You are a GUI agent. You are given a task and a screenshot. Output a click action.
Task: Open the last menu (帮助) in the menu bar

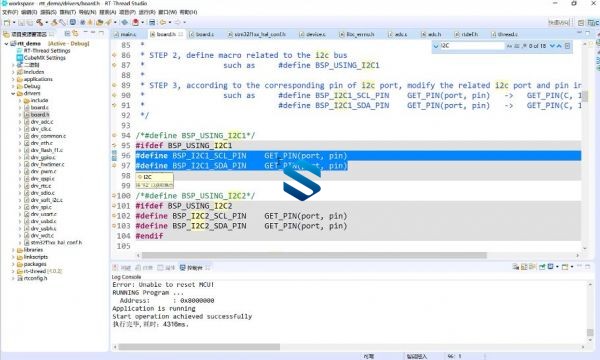(x=188, y=12)
